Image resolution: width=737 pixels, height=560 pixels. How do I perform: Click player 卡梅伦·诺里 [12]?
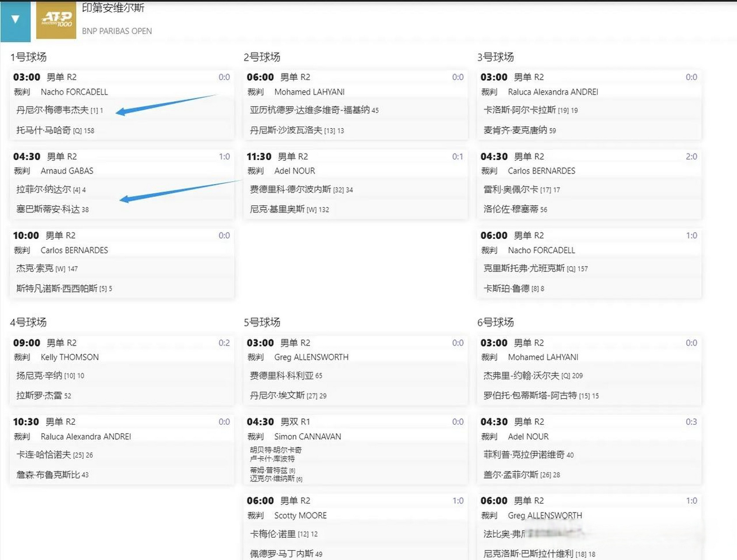[284, 534]
